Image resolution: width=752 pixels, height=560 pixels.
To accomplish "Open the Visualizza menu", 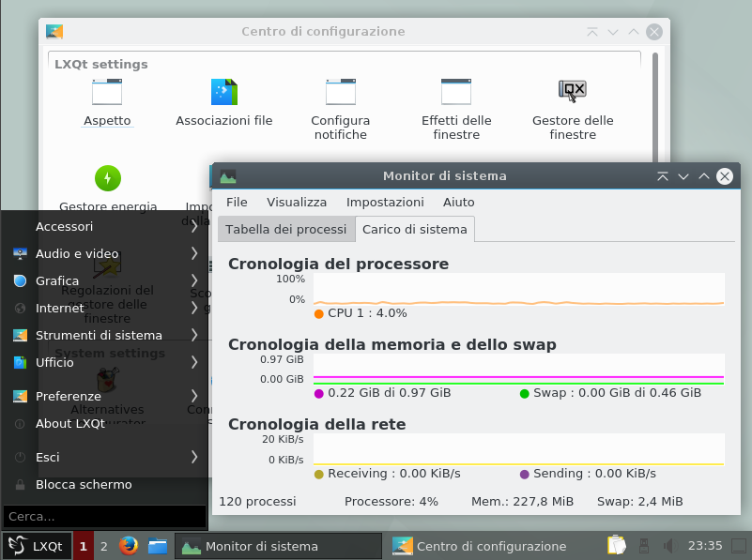I will click(297, 202).
